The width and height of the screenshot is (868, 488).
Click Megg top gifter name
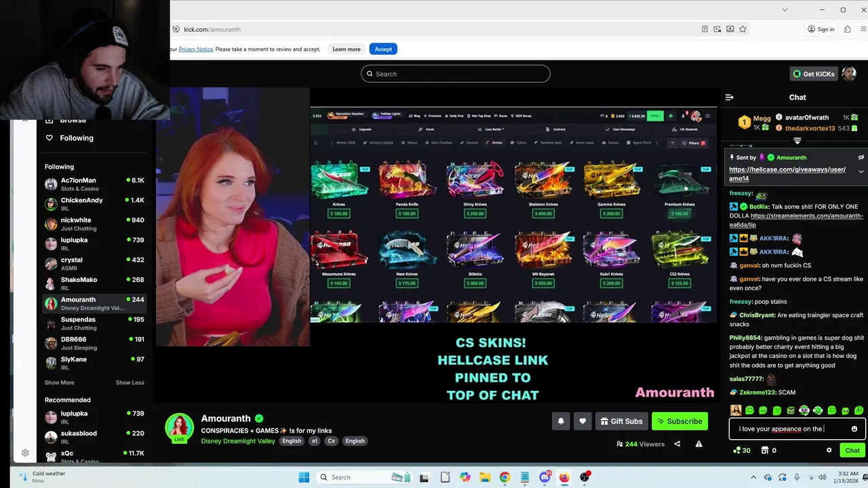pos(762,118)
